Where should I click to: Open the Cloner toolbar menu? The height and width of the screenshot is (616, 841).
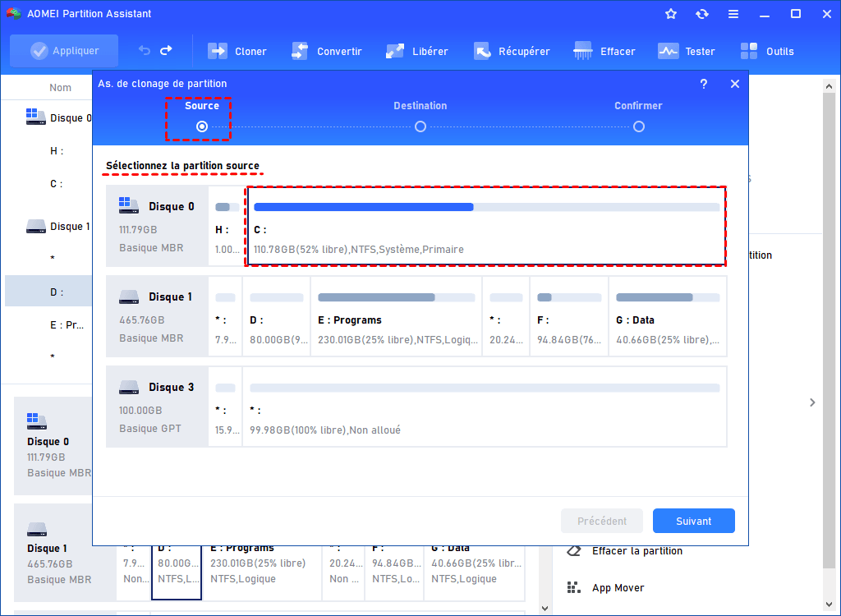(237, 52)
